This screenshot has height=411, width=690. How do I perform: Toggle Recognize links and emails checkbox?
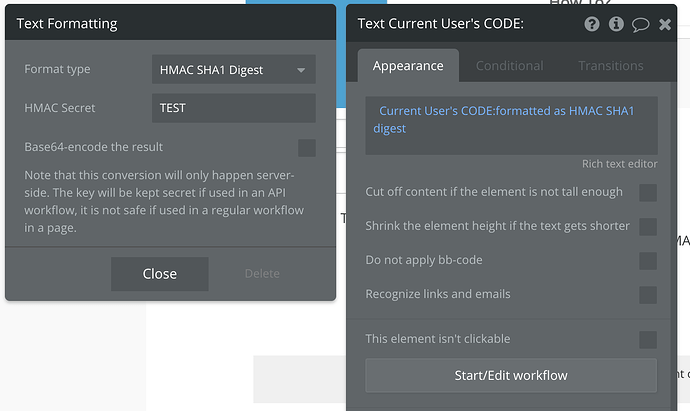[648, 294]
